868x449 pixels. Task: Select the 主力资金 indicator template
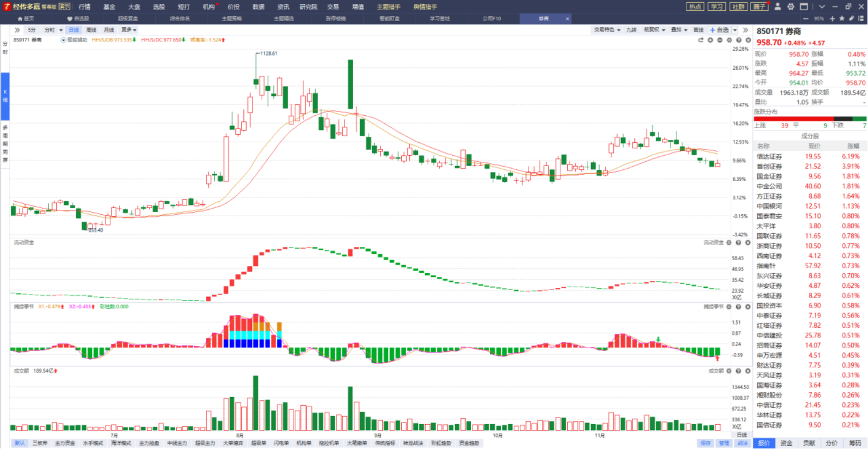[x=65, y=443]
